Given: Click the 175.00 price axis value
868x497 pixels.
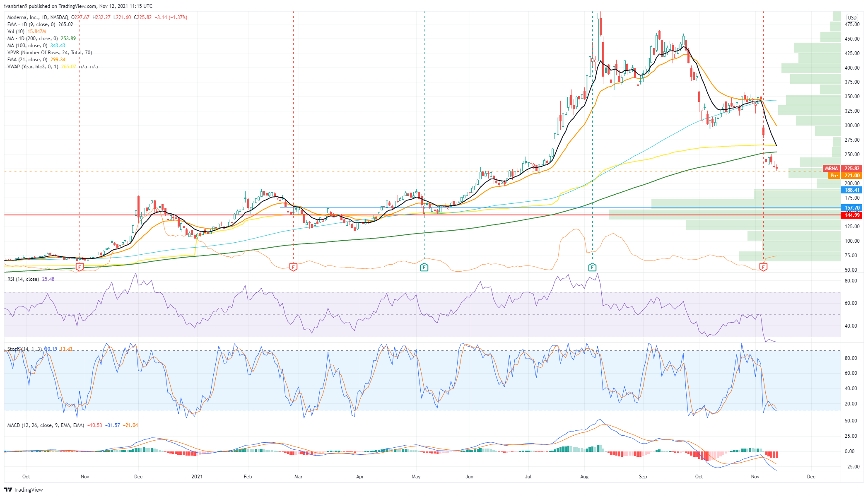Looking at the screenshot, I should tap(852, 198).
